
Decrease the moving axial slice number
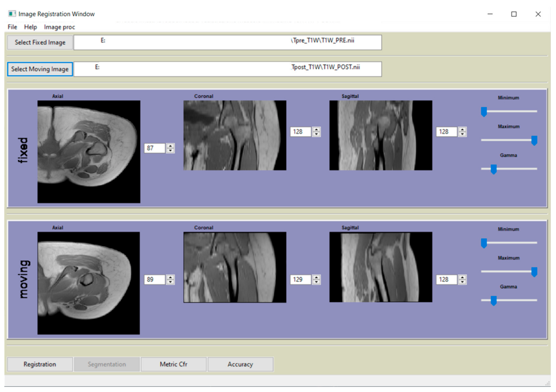170,282
